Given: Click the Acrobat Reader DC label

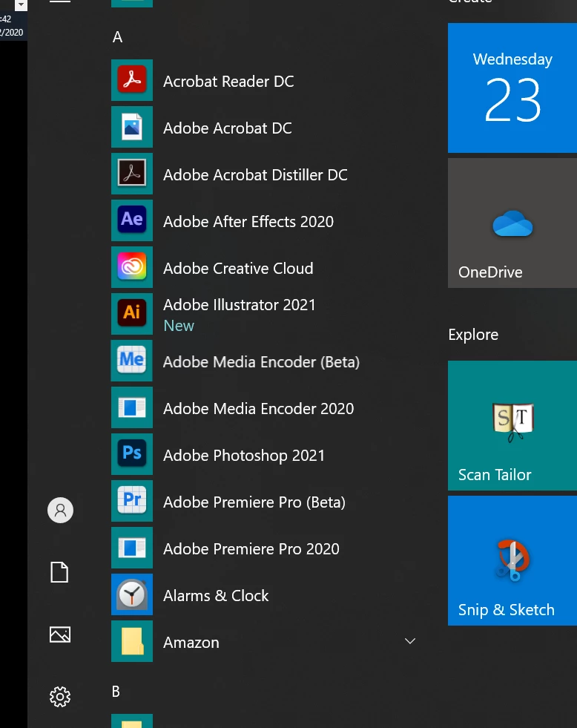Looking at the screenshot, I should coord(228,81).
